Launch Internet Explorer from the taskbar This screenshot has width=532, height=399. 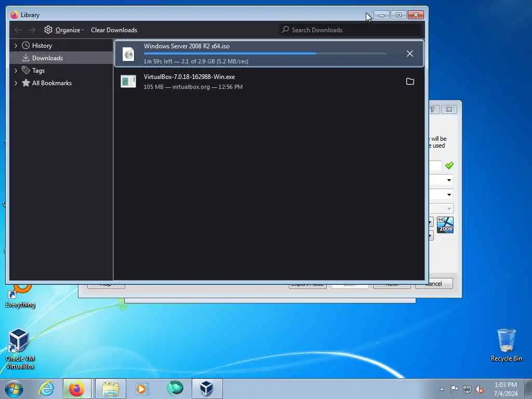point(46,389)
